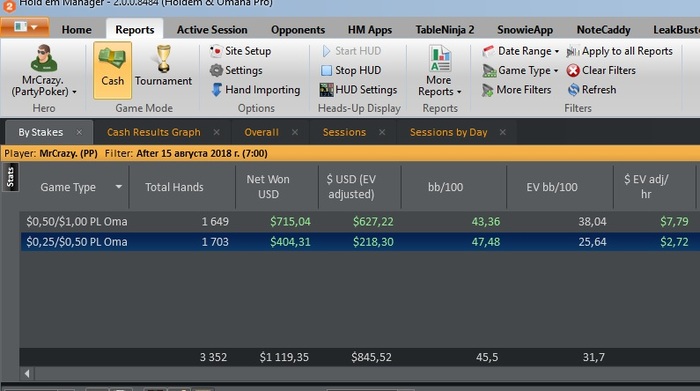Click the 38,04 EV bb/100 cell
Viewport: 700px width, 391px height.
click(x=592, y=221)
